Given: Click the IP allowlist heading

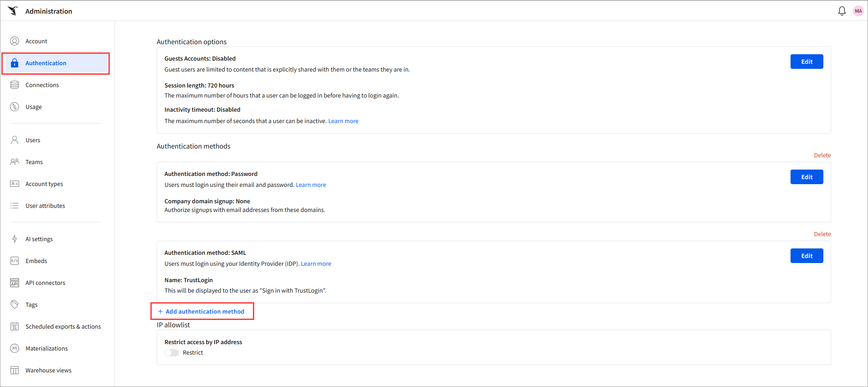Looking at the screenshot, I should (173, 325).
